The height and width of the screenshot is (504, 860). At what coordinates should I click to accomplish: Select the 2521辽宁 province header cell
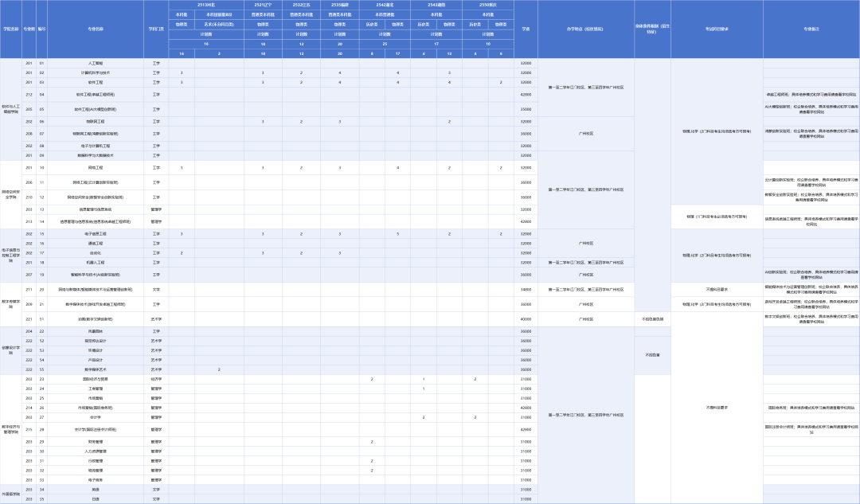tap(263, 5)
